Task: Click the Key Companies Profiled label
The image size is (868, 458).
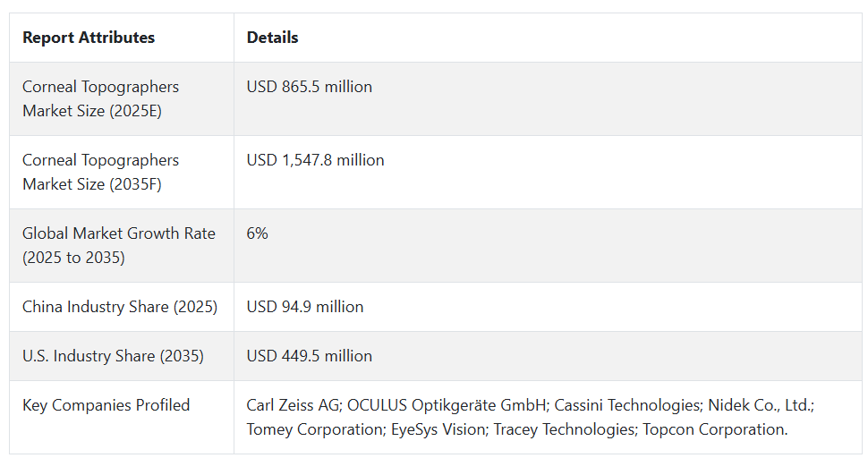Action: point(106,405)
